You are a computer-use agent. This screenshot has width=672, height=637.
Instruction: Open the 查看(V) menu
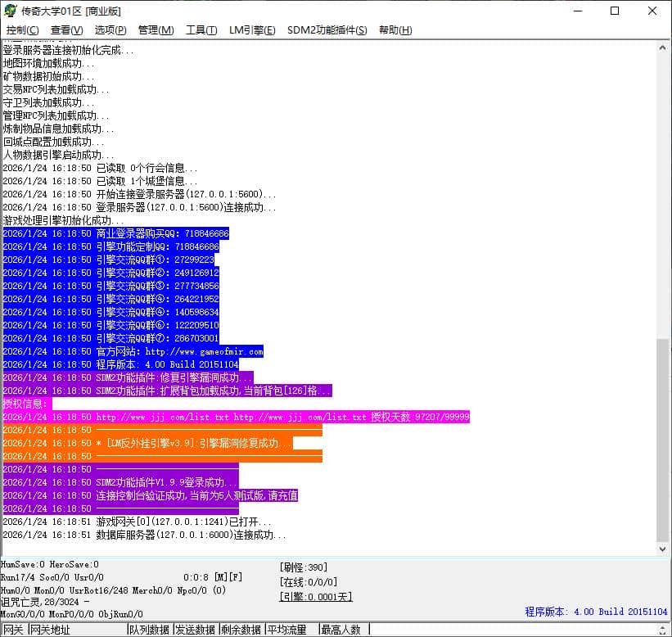[x=66, y=30]
